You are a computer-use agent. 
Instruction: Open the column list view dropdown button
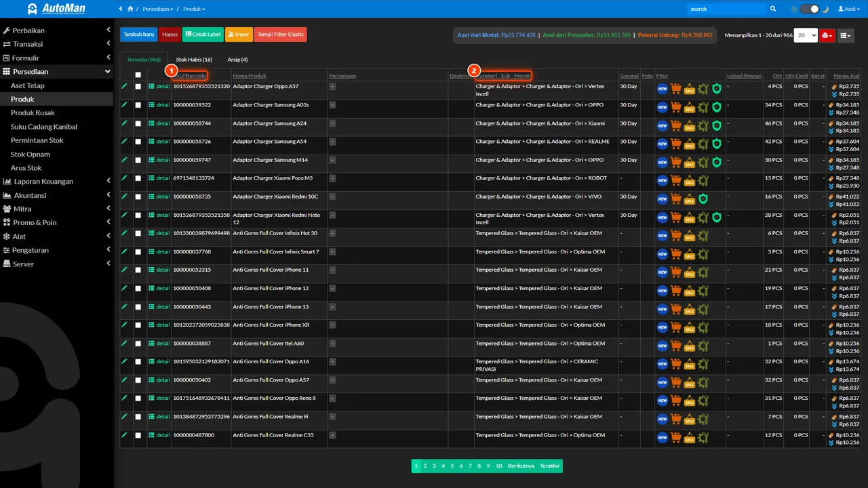click(845, 35)
